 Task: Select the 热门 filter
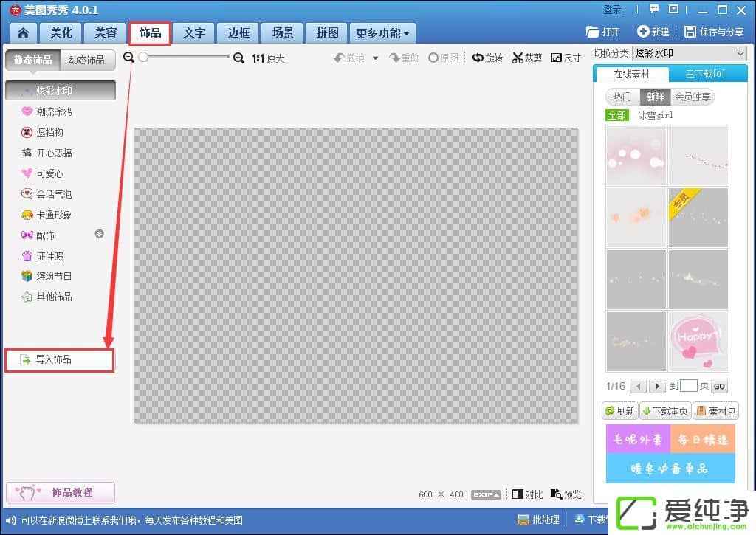click(622, 97)
